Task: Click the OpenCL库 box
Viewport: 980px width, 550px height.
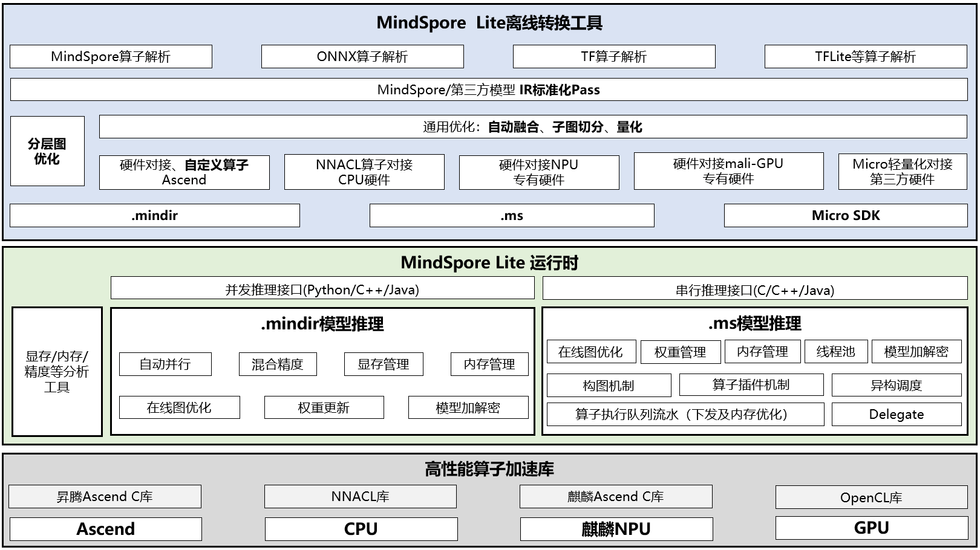Action: [871, 497]
